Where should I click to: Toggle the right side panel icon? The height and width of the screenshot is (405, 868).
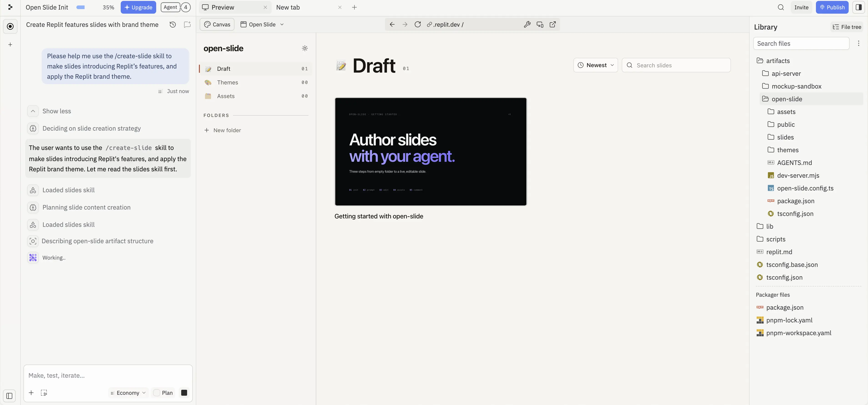tap(858, 7)
